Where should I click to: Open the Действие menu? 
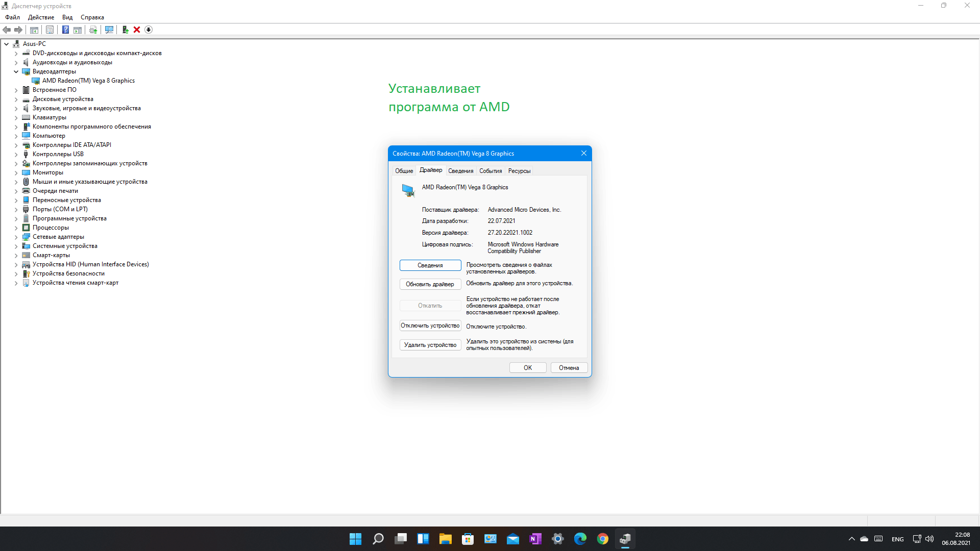[x=41, y=17]
